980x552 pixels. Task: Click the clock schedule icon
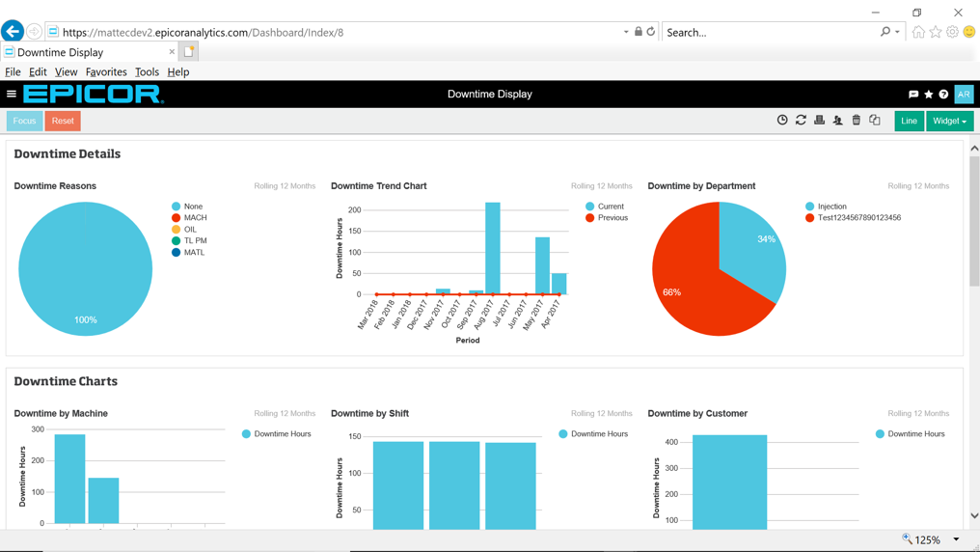[782, 120]
